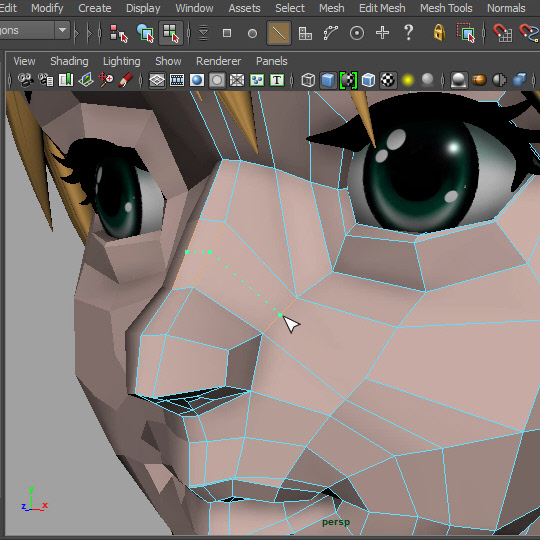
Task: Open the Edit Mesh menu
Action: click(x=382, y=8)
